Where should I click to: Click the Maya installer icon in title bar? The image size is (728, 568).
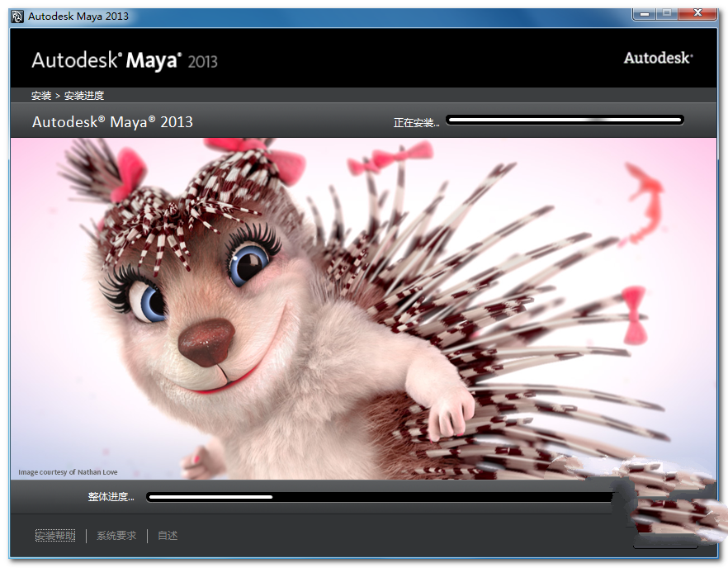coord(17,17)
